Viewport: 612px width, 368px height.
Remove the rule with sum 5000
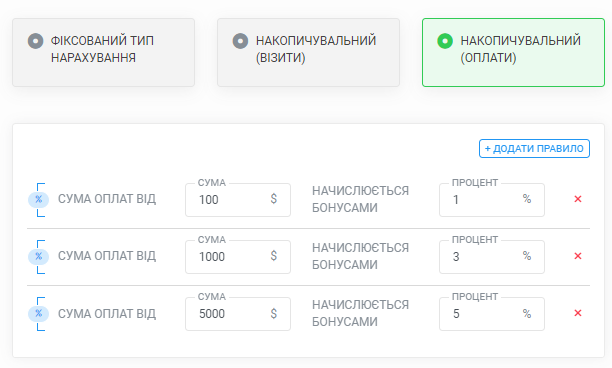(x=578, y=313)
